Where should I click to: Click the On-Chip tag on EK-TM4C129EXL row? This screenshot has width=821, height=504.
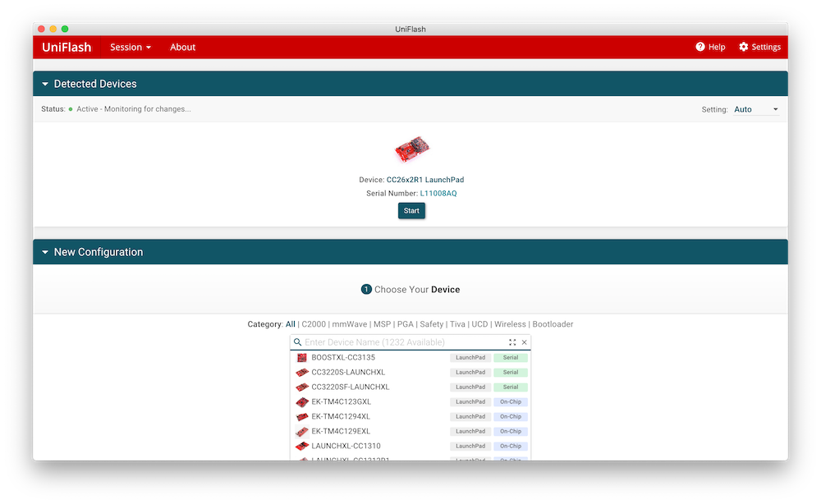[x=511, y=431]
